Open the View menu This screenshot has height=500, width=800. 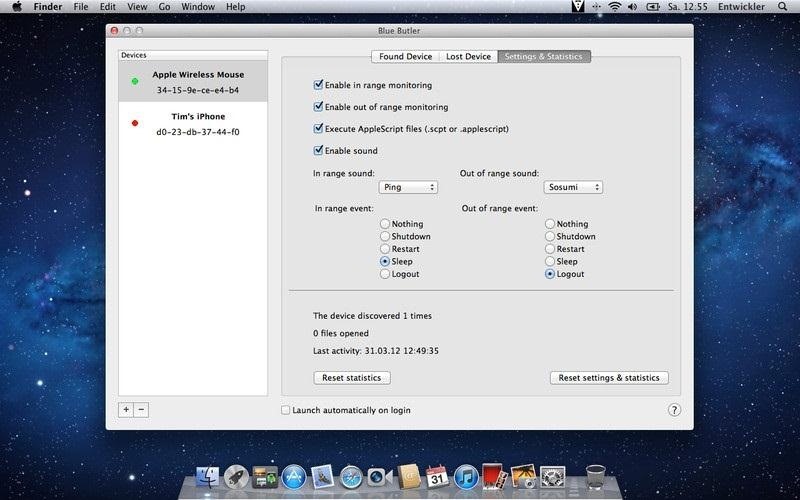pyautogui.click(x=137, y=7)
